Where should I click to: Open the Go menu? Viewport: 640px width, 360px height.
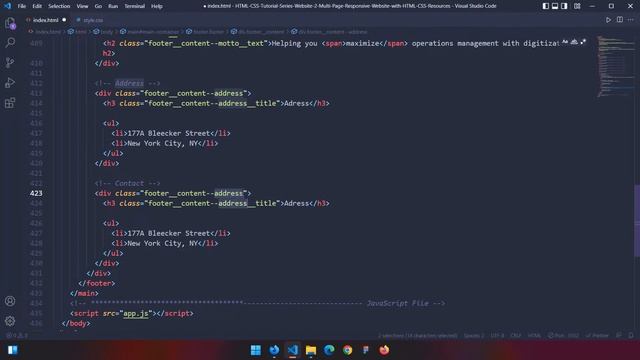pyautogui.click(x=98, y=6)
